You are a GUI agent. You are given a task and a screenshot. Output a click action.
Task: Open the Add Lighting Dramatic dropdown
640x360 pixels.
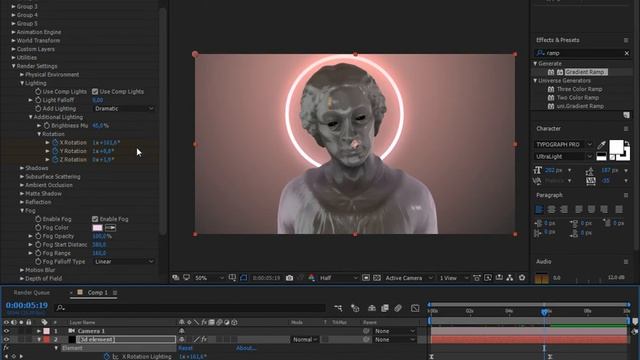[x=124, y=109]
